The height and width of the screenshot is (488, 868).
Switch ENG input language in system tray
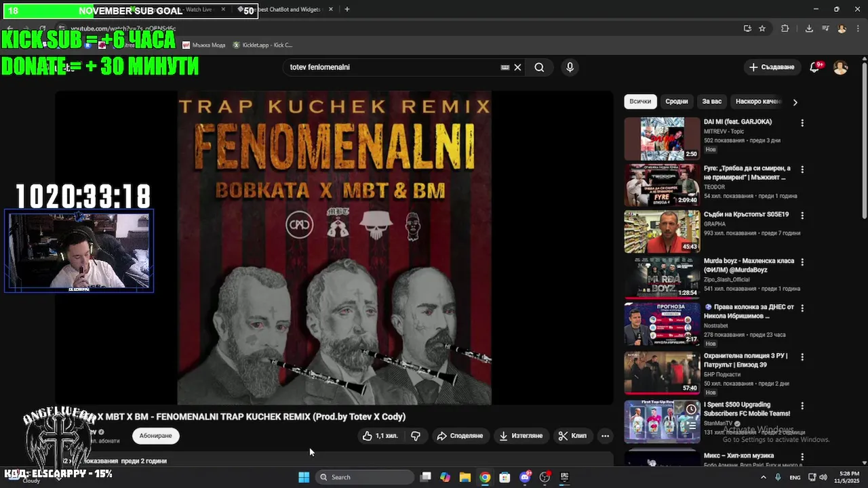[795, 477]
